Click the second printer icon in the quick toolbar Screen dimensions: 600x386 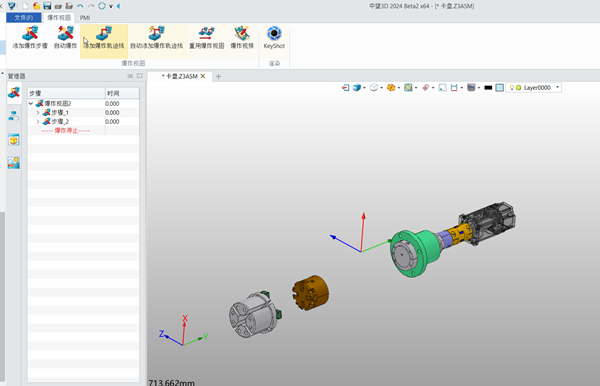point(69,6)
